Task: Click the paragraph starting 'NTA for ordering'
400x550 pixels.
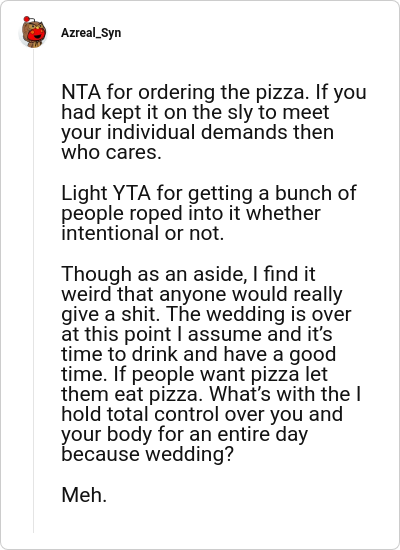Action: (x=214, y=122)
